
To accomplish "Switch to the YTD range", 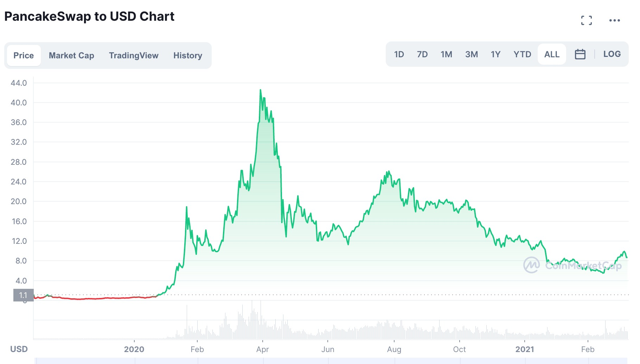I will (x=522, y=54).
